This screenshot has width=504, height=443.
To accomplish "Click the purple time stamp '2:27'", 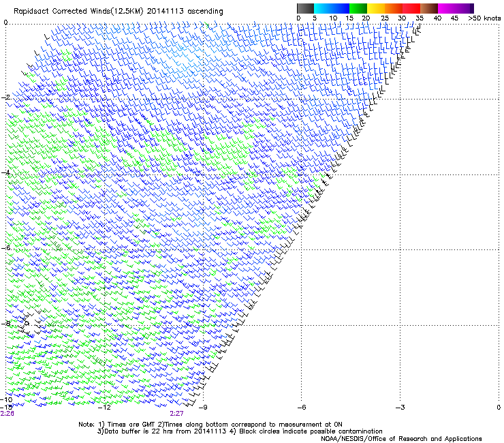I will pyautogui.click(x=177, y=414).
